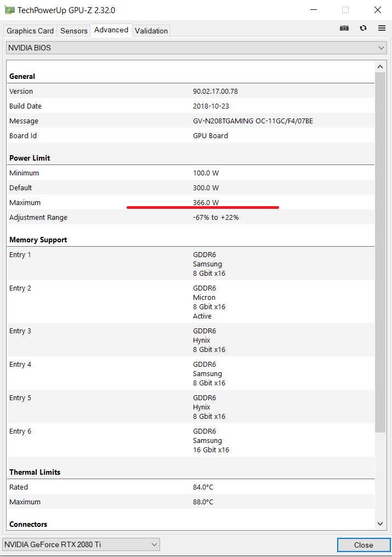The height and width of the screenshot is (557, 392).
Task: Click the Board Id value GPU Board
Action: point(211,136)
